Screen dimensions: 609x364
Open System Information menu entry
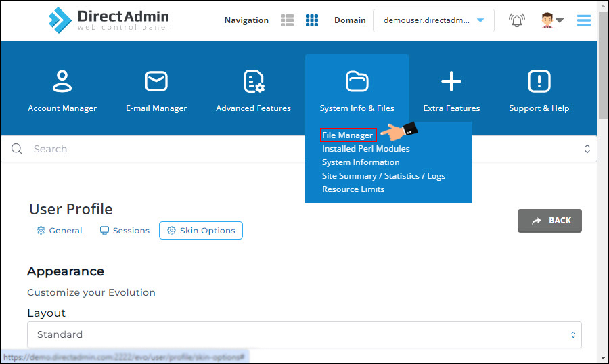(361, 162)
